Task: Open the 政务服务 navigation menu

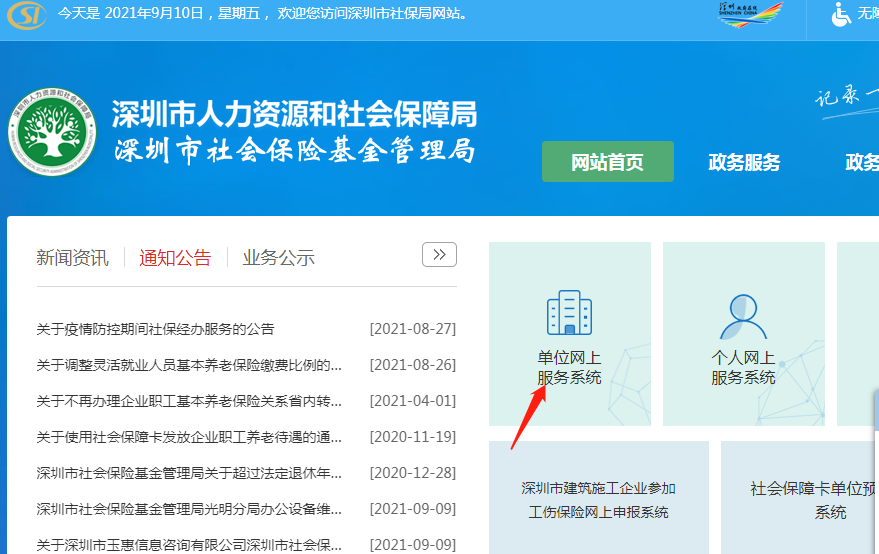Action: [744, 162]
